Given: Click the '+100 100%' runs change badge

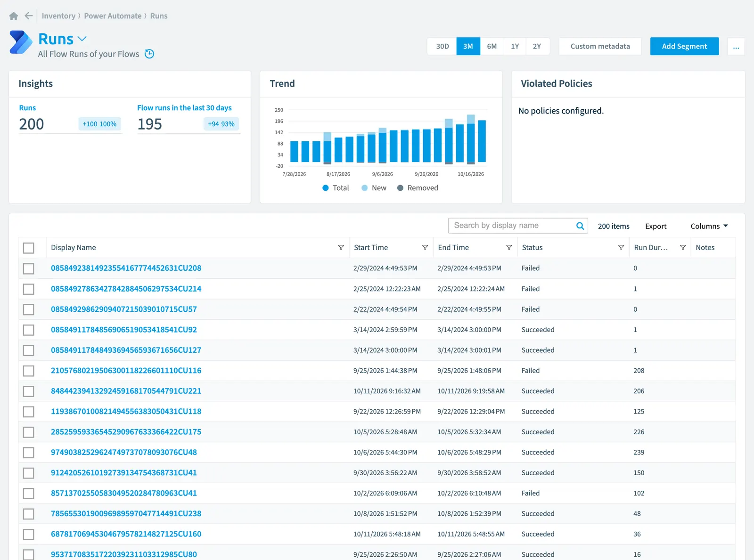Looking at the screenshot, I should pos(99,124).
